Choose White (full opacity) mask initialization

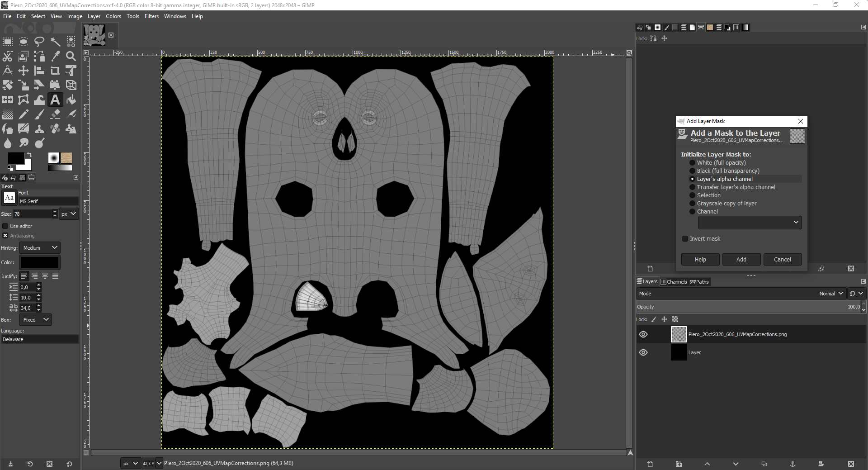[x=693, y=162]
